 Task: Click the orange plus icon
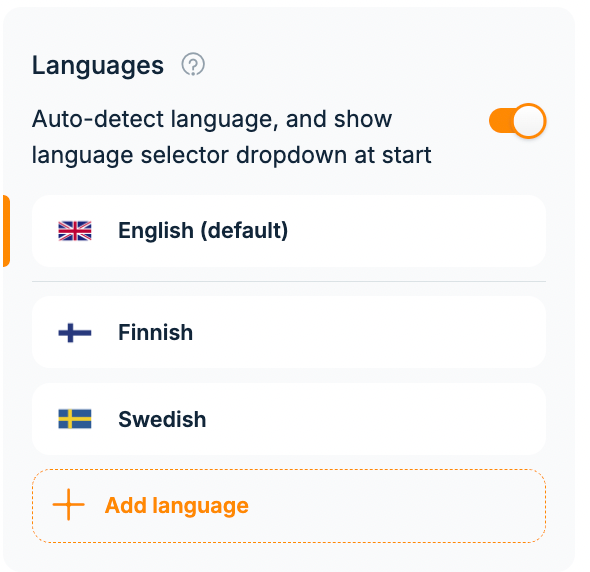68,505
